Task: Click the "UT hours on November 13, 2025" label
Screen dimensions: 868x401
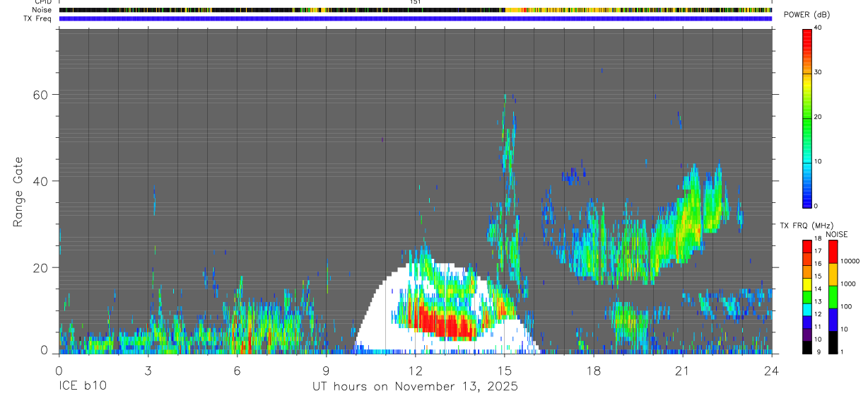Action: pyautogui.click(x=416, y=386)
